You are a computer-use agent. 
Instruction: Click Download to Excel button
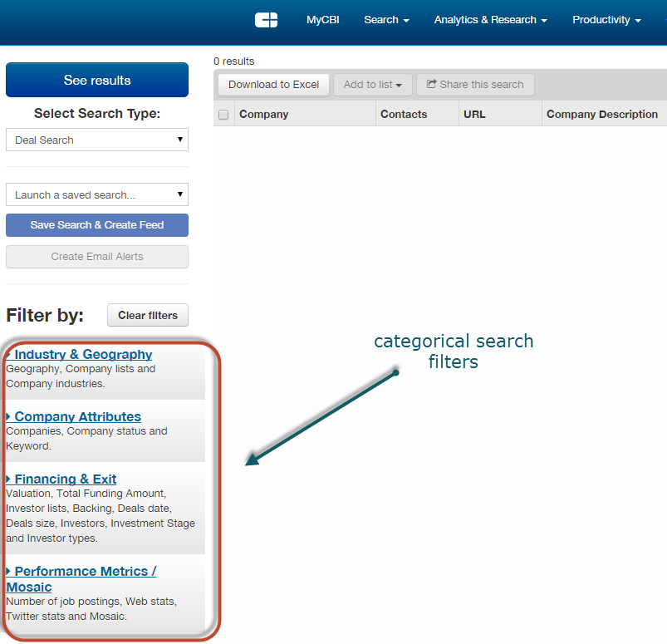pyautogui.click(x=274, y=85)
